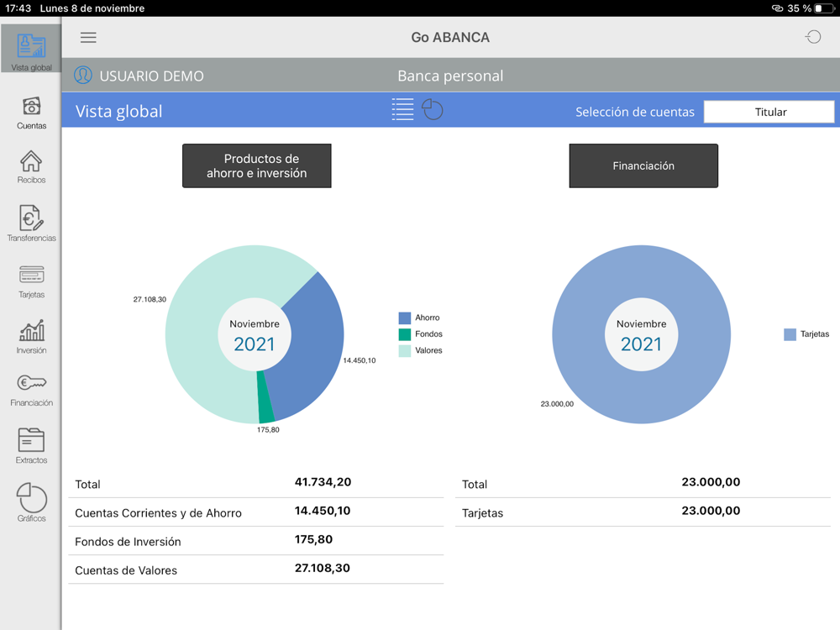Click the dark Financiación header button
The width and height of the screenshot is (840, 630).
click(x=643, y=165)
